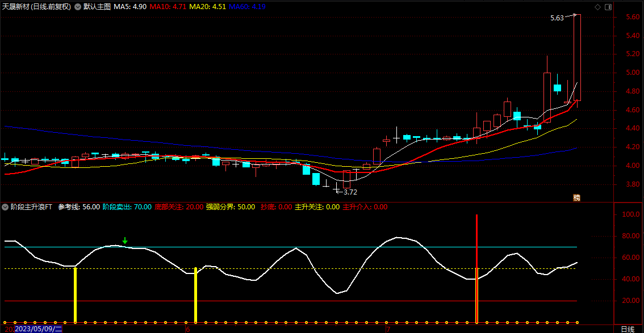Click the 3.80 price axis label

coord(633,184)
